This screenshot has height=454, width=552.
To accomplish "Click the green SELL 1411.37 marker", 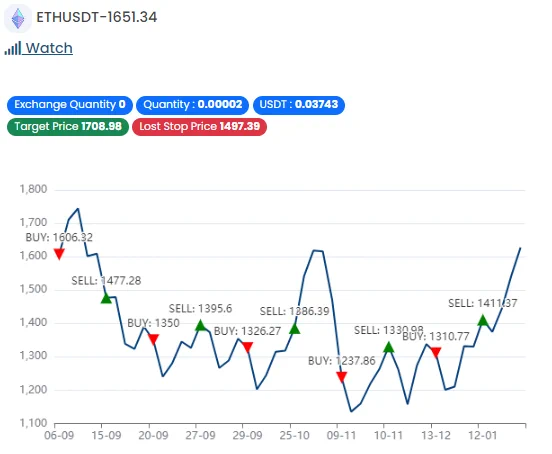I will [x=483, y=321].
